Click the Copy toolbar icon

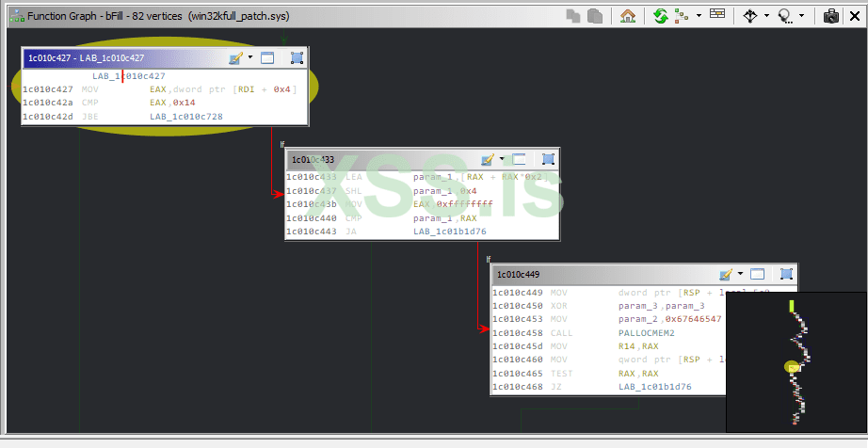click(573, 16)
